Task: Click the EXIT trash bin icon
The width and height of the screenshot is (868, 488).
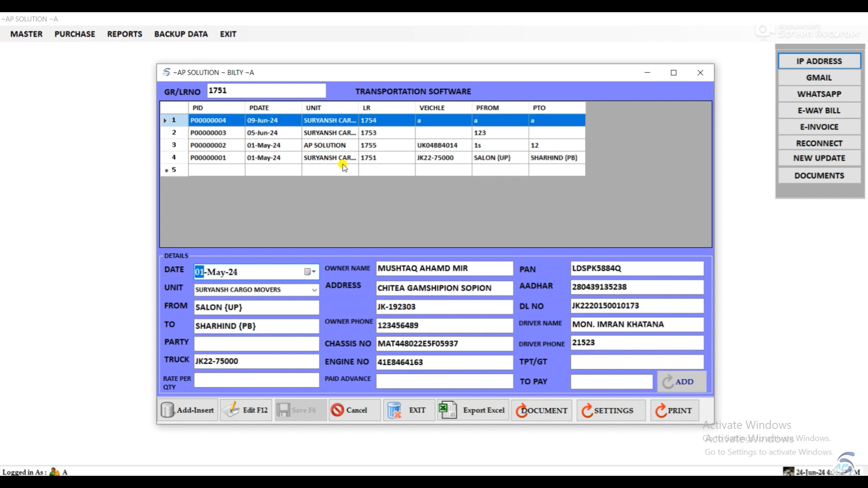Action: 394,410
